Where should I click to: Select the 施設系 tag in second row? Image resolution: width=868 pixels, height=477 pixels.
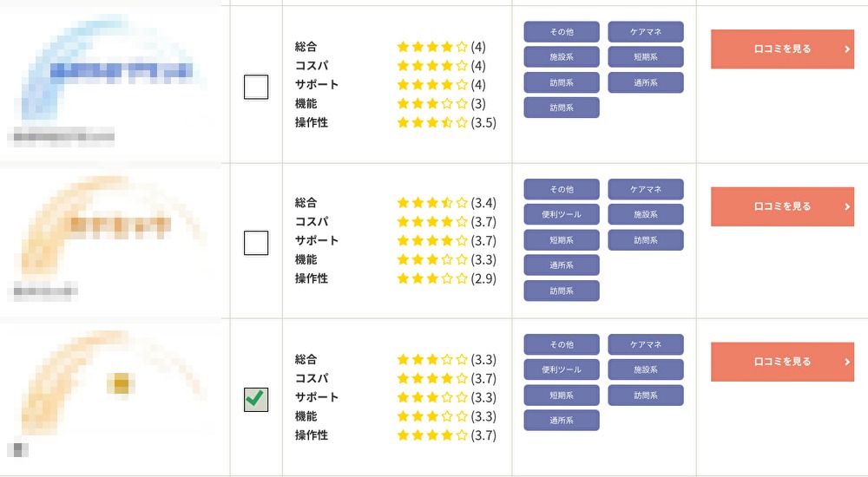[646, 215]
